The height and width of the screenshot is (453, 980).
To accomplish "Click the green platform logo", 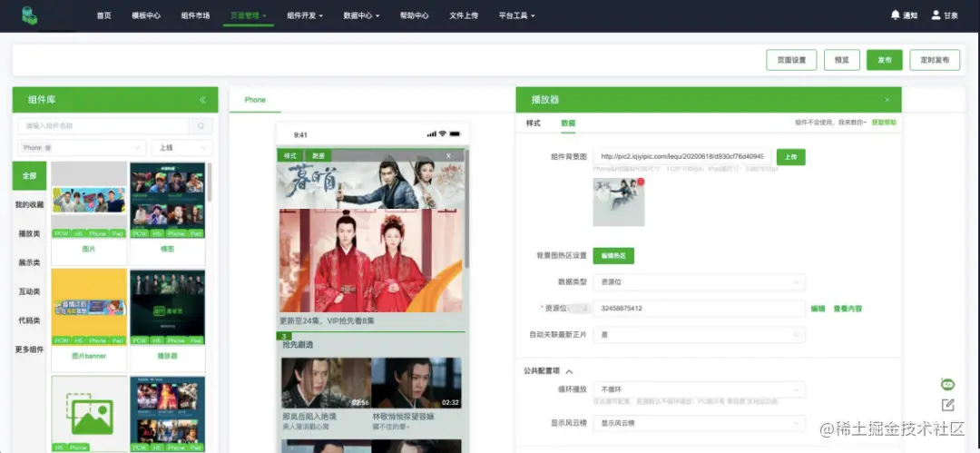I will pos(29,15).
